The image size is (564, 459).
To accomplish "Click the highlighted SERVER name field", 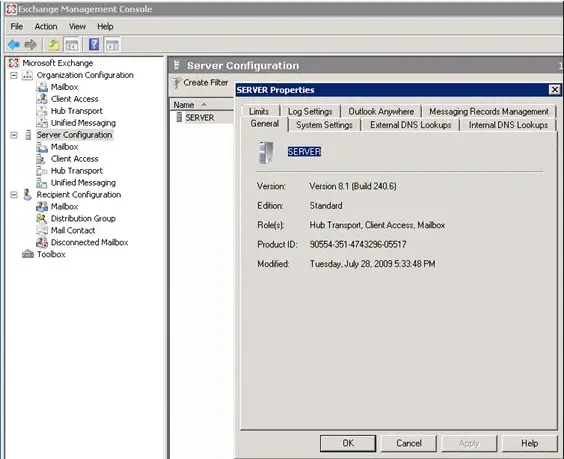I will 304,152.
